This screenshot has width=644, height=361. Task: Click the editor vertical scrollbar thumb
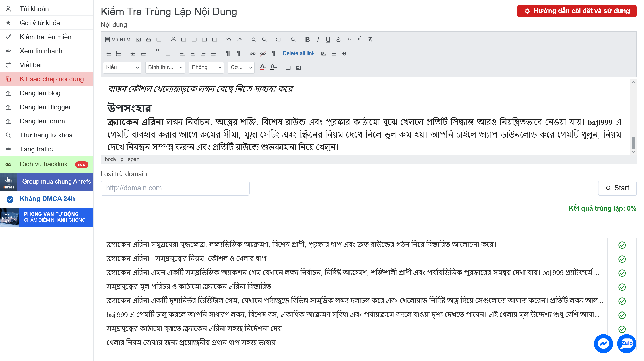click(633, 143)
